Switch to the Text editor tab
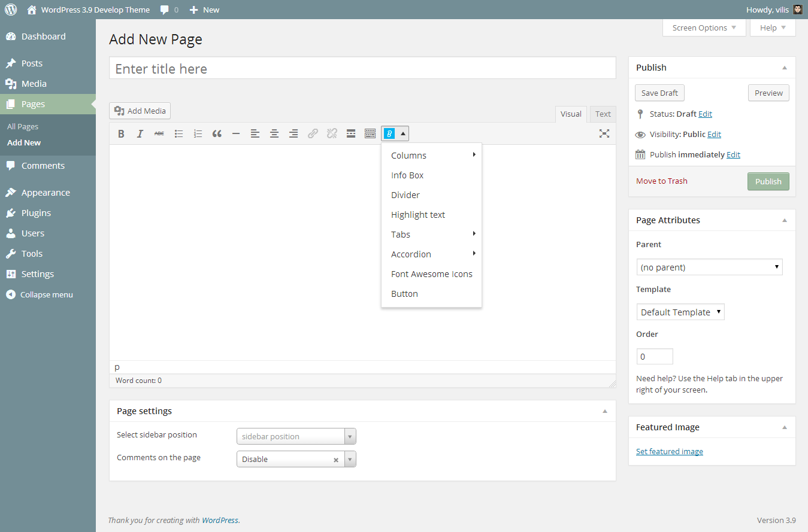This screenshot has width=808, height=532. point(603,114)
